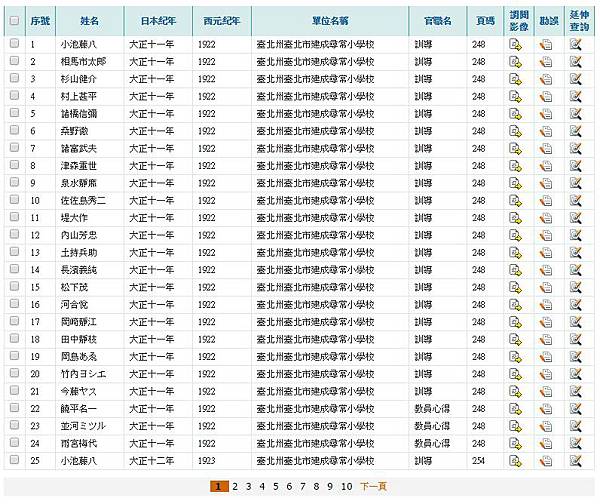This screenshot has width=600, height=504.
Task: Click the erratum icon for row 19
Action: coord(546,357)
